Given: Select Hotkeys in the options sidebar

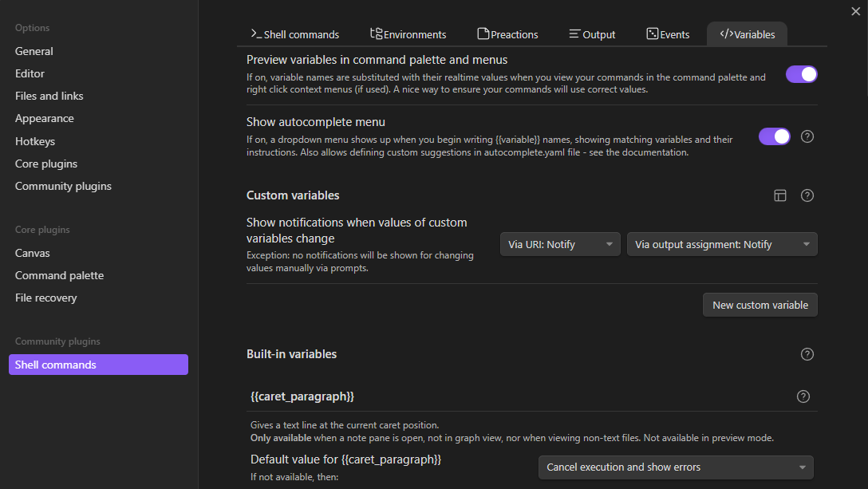Looking at the screenshot, I should [x=35, y=141].
